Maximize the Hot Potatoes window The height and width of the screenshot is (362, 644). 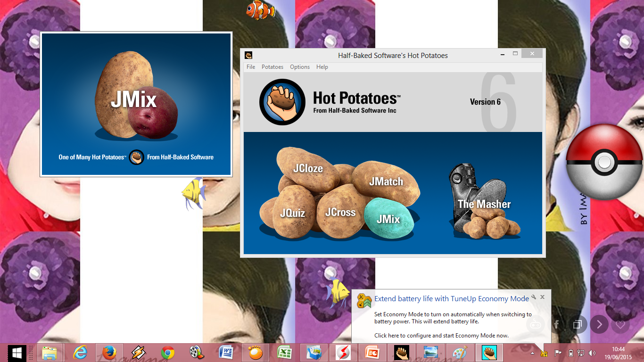click(x=515, y=53)
